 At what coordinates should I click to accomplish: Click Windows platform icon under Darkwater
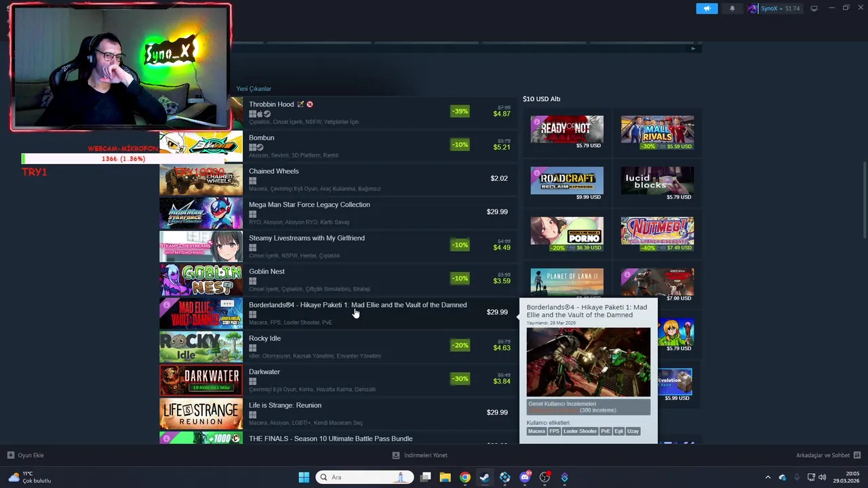tap(252, 382)
